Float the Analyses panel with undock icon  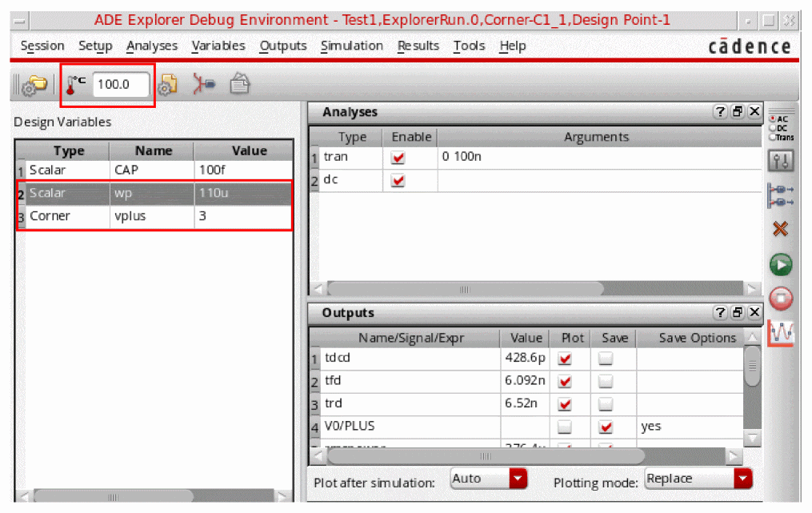(x=738, y=111)
